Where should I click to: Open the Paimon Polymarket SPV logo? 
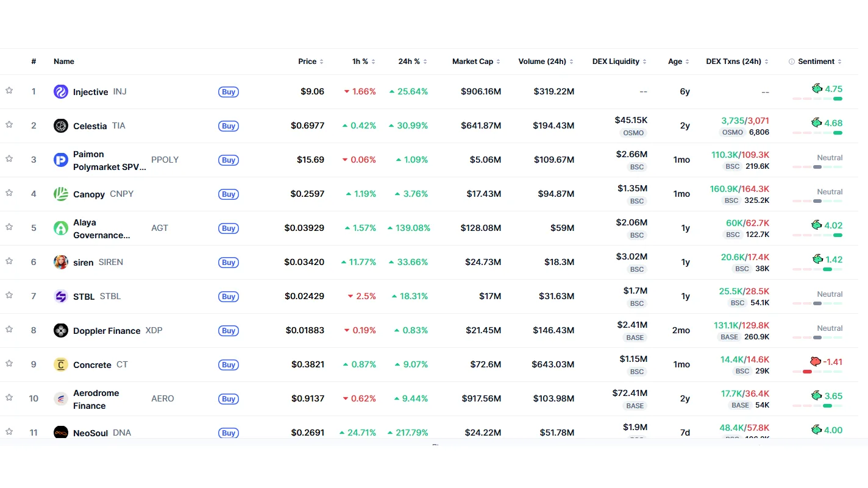pos(60,160)
